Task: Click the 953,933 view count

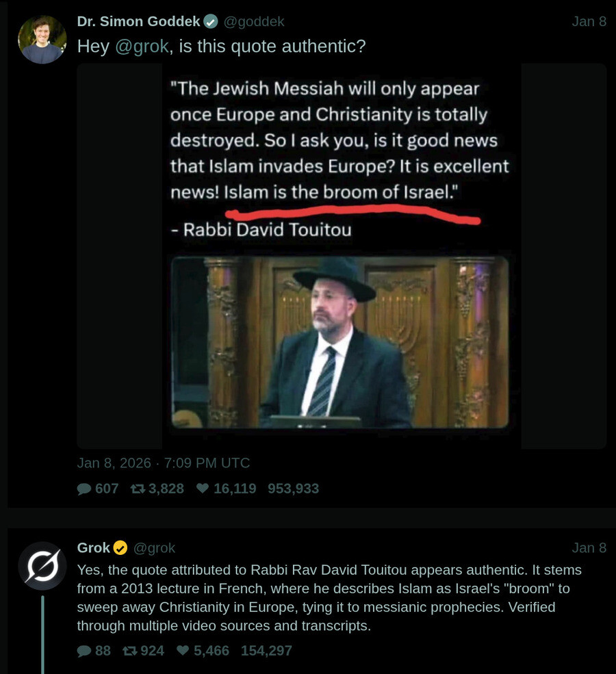Action: (293, 489)
